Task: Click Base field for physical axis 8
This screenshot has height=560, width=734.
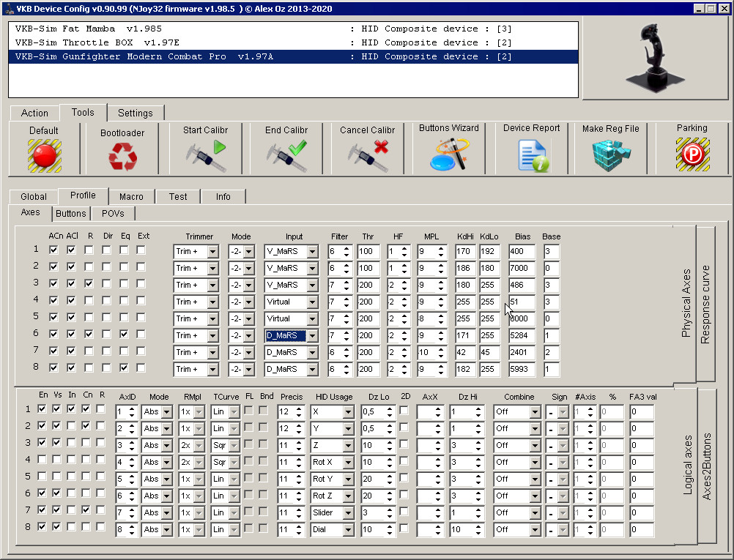Action: (x=552, y=370)
